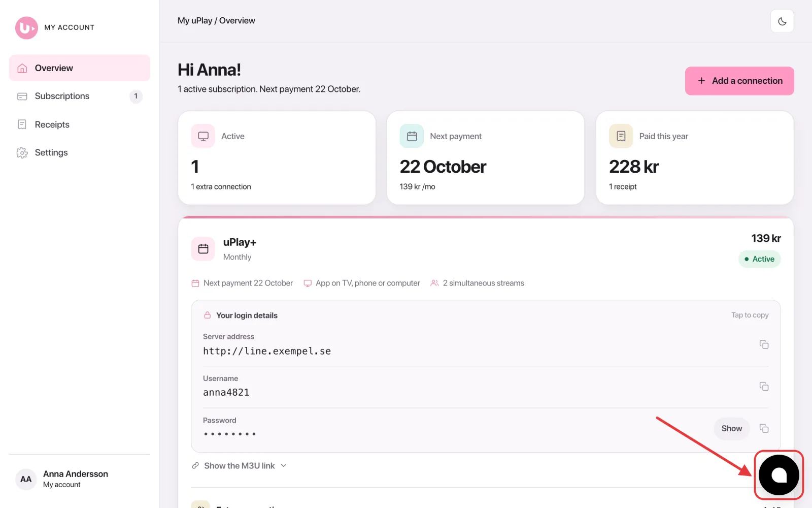Open the Anna Andersson account profile
The height and width of the screenshot is (508, 812).
tap(80, 479)
